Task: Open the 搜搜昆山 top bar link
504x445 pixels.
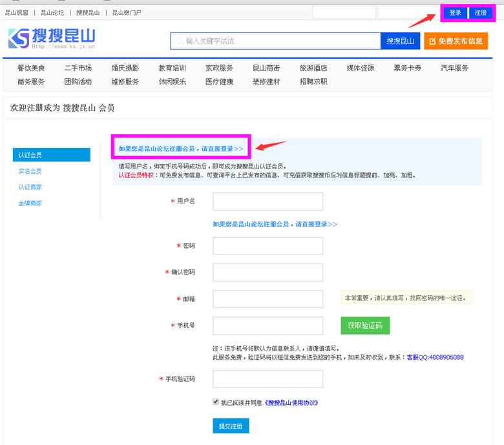Action: pos(88,12)
